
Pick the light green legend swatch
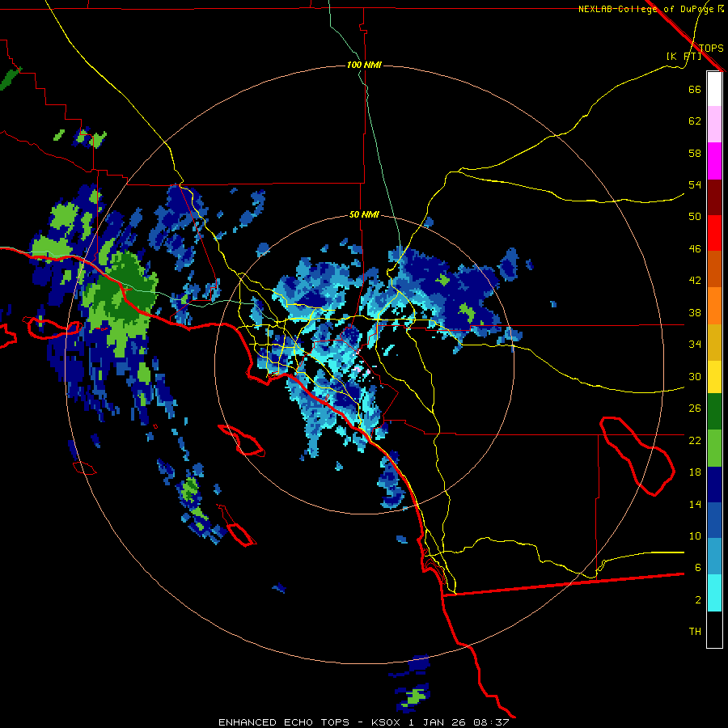tap(714, 448)
